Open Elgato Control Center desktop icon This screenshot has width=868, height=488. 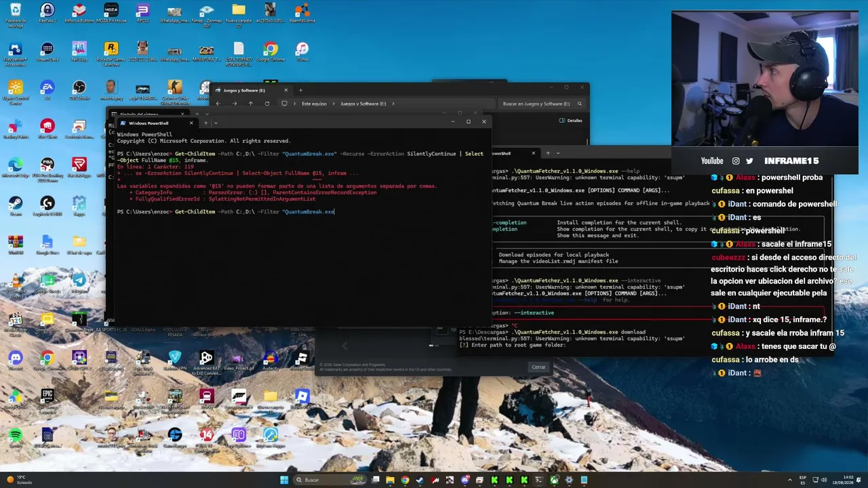[15, 91]
